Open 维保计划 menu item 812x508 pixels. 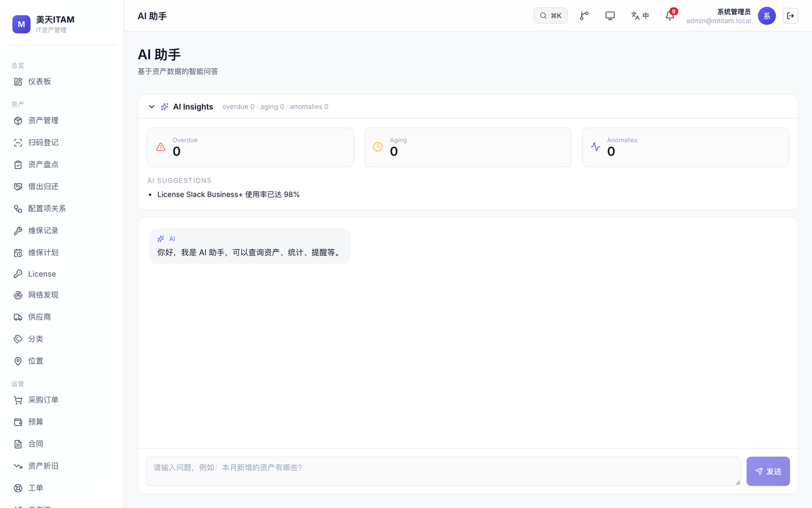[61, 253]
